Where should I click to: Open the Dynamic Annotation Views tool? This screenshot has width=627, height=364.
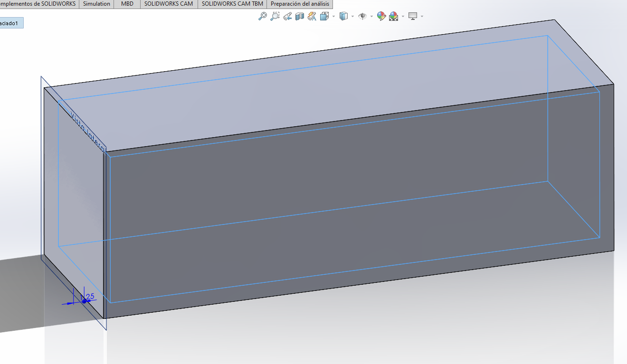click(312, 16)
